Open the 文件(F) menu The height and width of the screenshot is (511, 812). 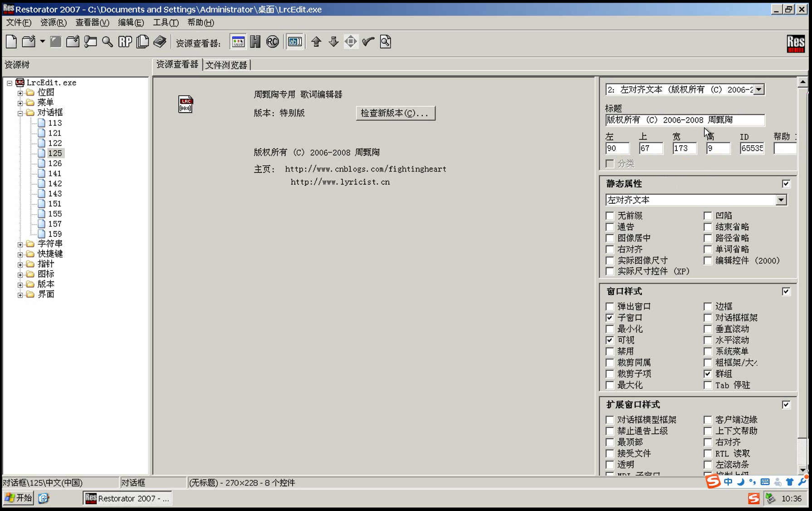[x=19, y=22]
